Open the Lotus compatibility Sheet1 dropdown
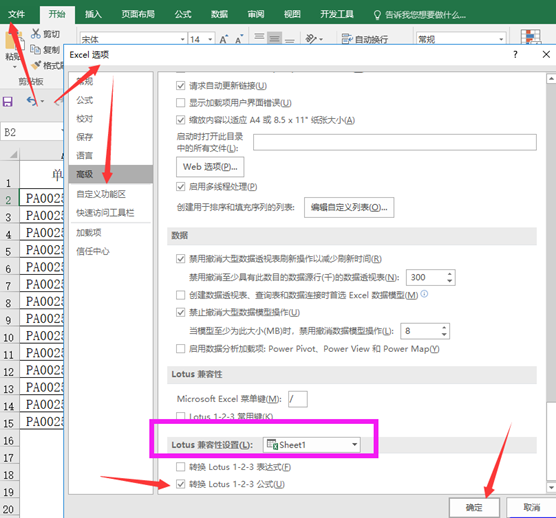 coord(312,445)
